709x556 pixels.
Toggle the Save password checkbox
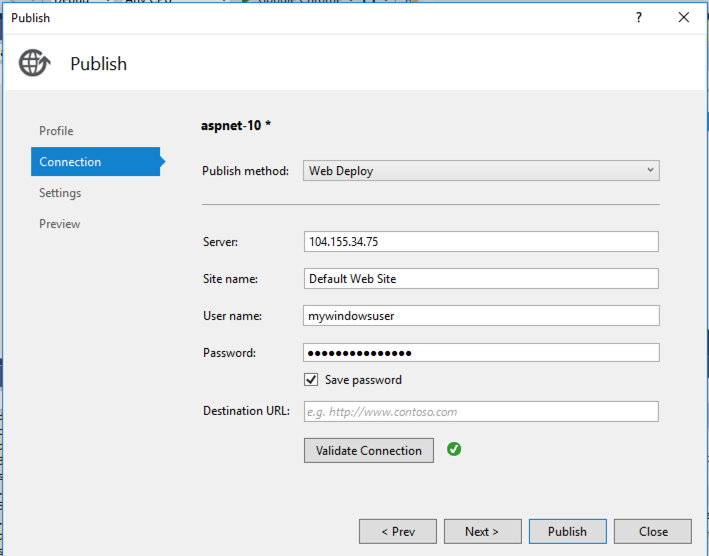point(311,380)
